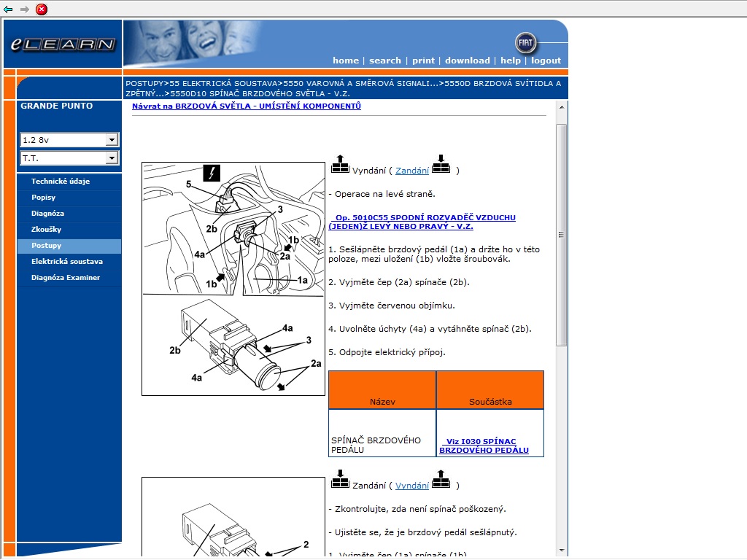Expand the T.T. version dropdown

(x=112, y=158)
